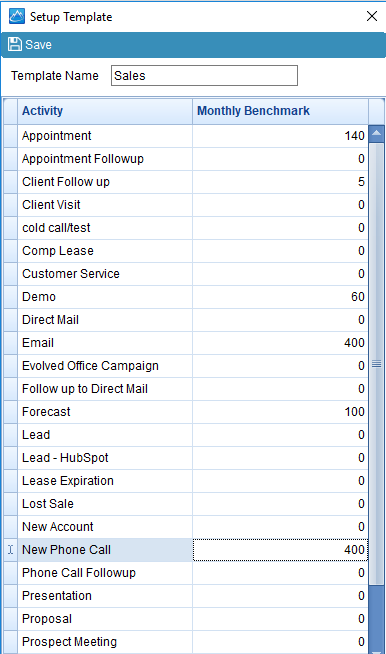Click the Setup Template app icon
This screenshot has width=386, height=654.
pyautogui.click(x=17, y=16)
